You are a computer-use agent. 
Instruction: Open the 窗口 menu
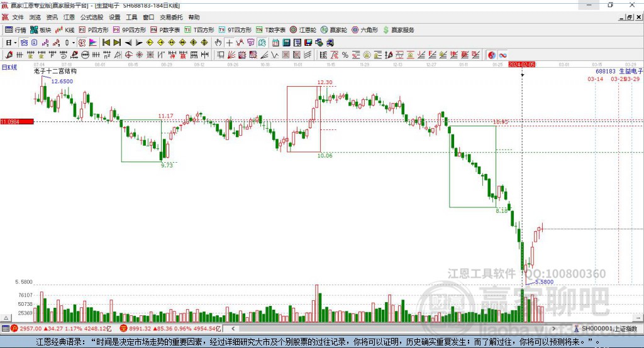point(148,17)
